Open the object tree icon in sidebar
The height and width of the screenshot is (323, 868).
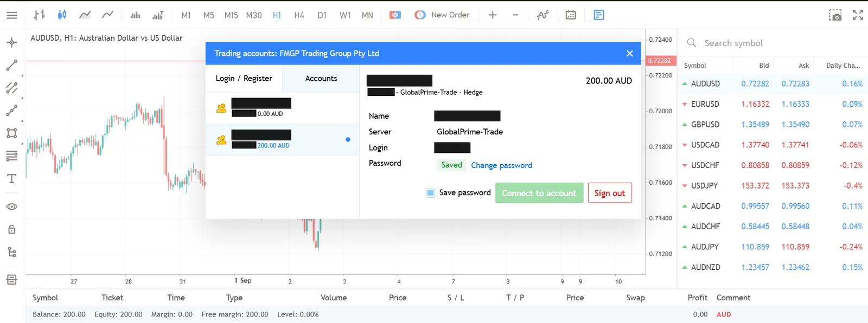(11, 252)
